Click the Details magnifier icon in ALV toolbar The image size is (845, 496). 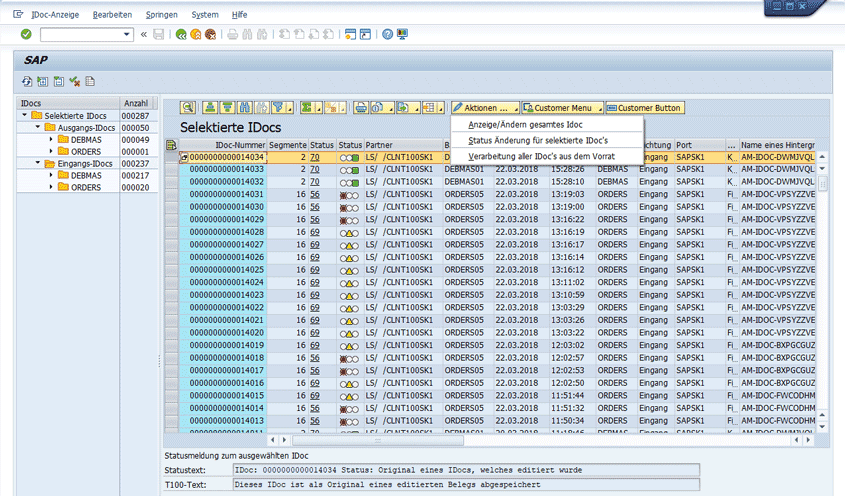pos(188,108)
